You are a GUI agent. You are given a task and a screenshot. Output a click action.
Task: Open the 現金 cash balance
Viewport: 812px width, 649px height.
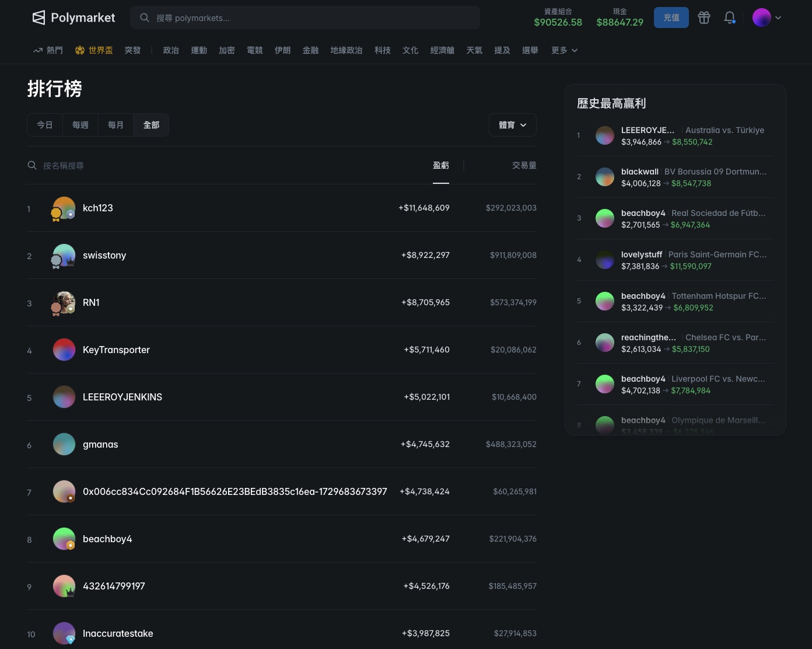(x=620, y=18)
